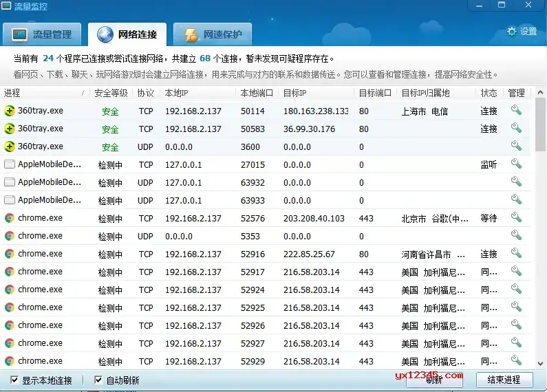Click the 监听 status cell
This screenshot has height=392, width=547.
tap(489, 164)
